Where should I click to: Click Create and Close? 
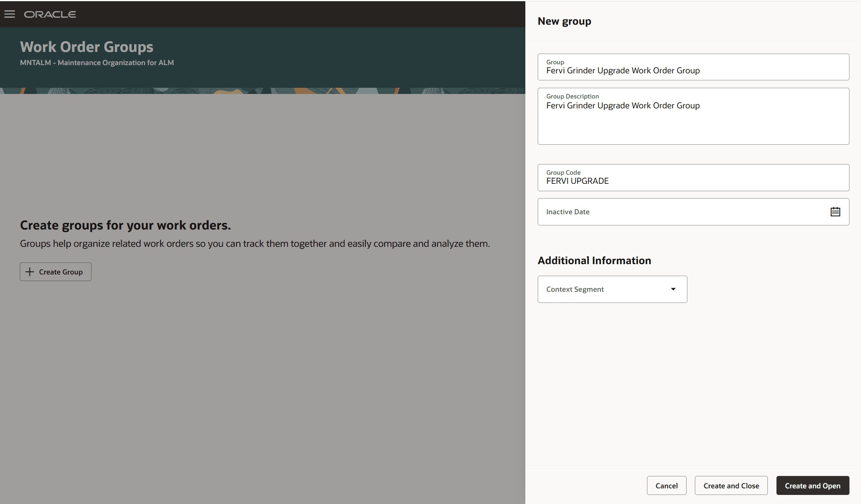point(731,485)
